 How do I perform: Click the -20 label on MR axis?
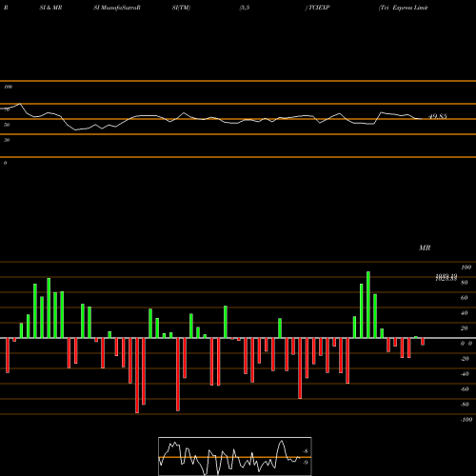coord(465,359)
